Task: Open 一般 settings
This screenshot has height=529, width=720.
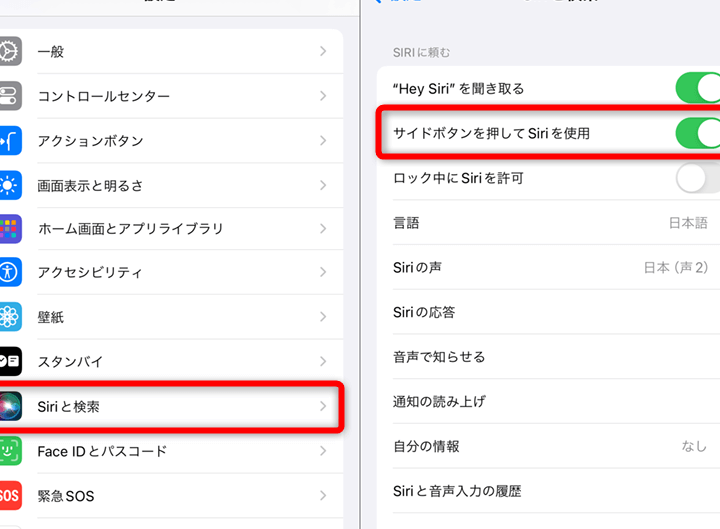Action: tap(171, 51)
